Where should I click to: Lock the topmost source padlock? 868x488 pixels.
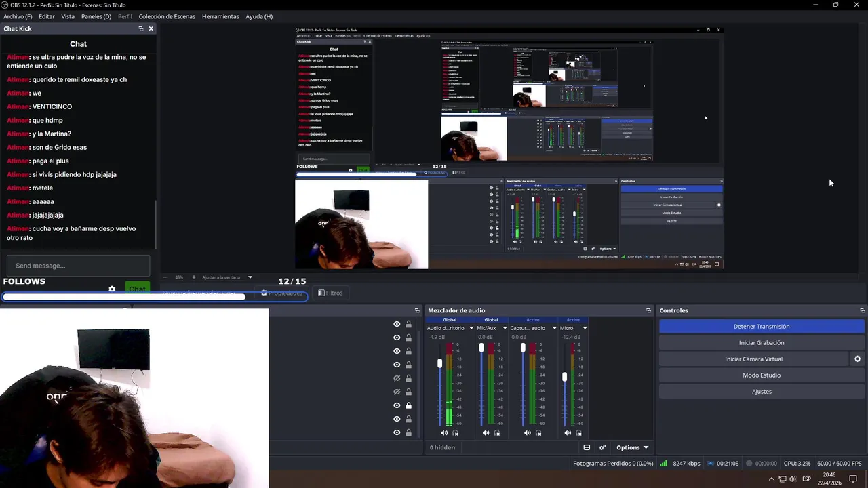click(x=408, y=324)
